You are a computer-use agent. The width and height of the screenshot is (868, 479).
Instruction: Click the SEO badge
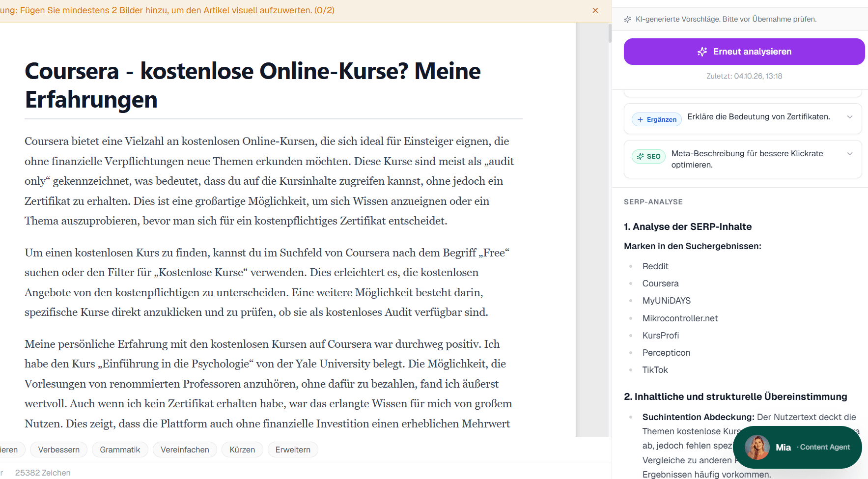tap(648, 156)
